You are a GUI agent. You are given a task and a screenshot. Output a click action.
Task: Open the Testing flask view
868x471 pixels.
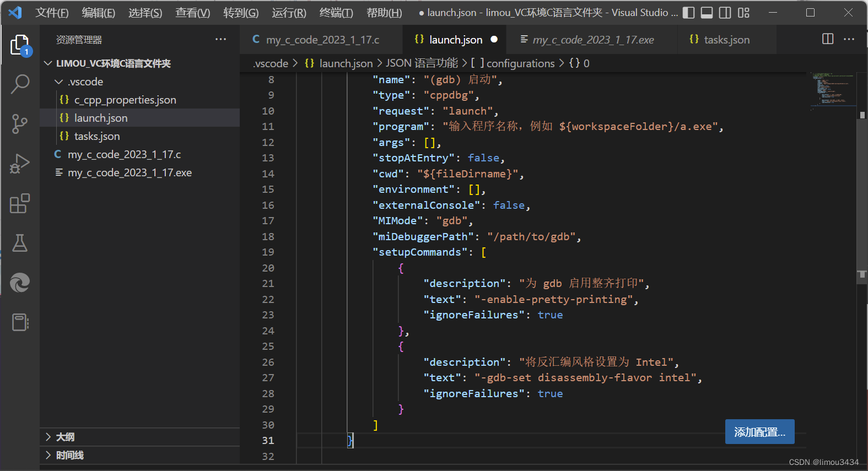(20, 243)
